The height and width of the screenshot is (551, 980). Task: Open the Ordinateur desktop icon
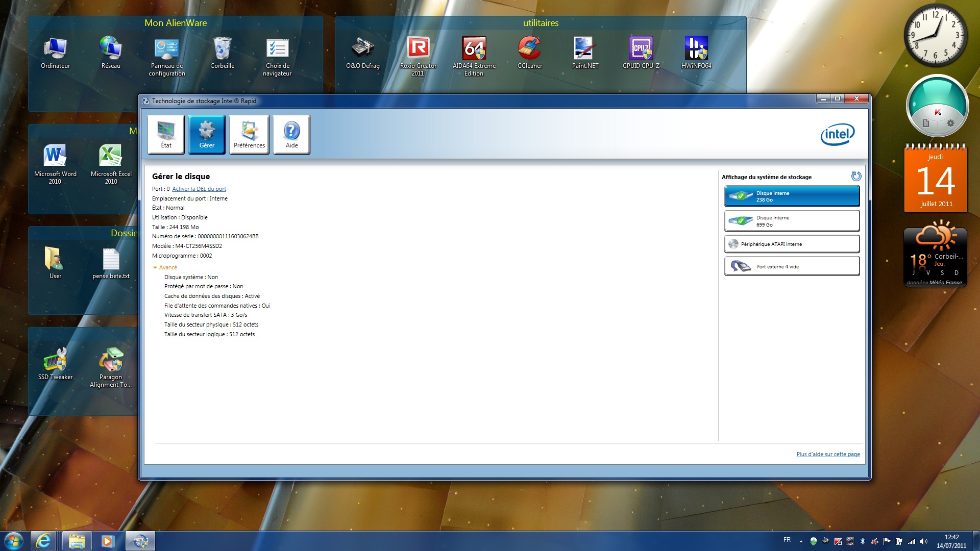click(55, 53)
